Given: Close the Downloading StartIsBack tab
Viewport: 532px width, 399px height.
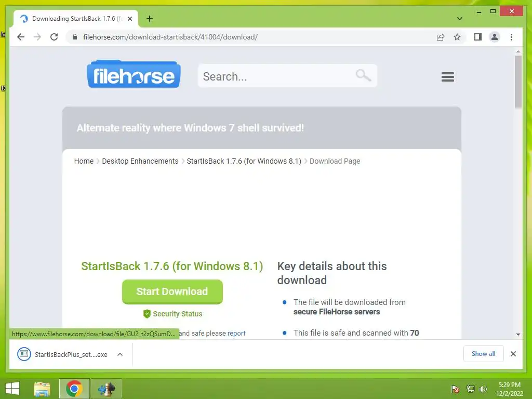Looking at the screenshot, I should 129,19.
